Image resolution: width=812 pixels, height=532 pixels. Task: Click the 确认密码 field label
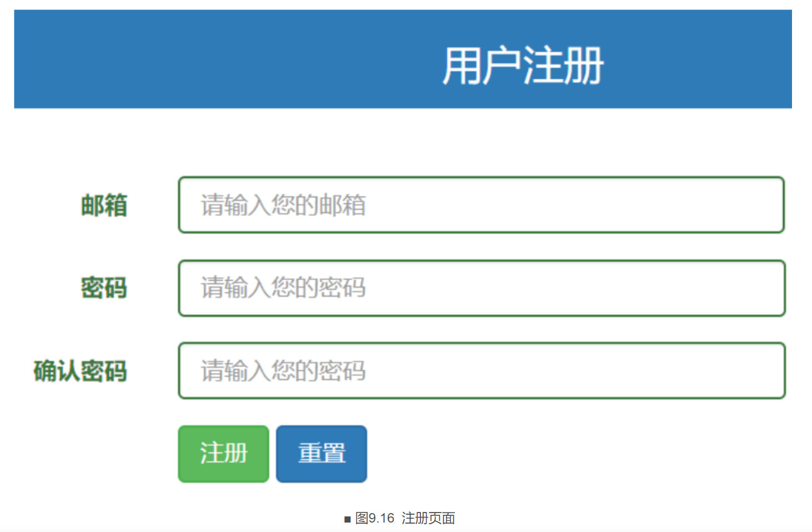coord(81,371)
